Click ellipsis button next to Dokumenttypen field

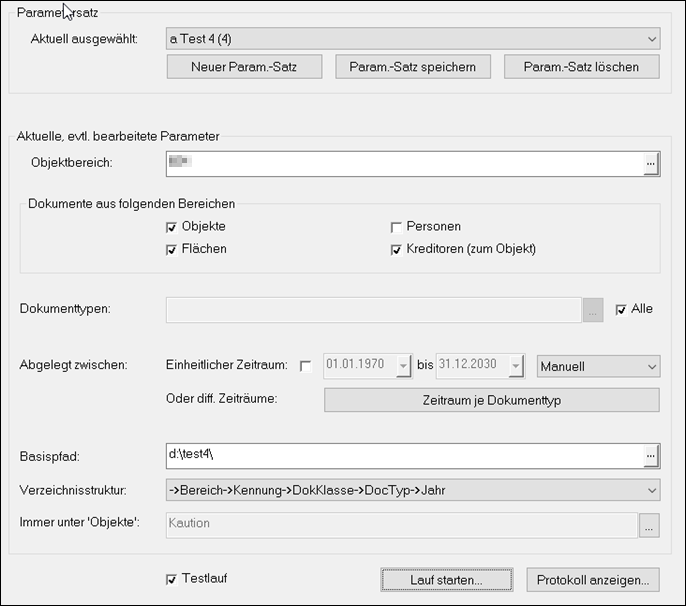click(593, 310)
